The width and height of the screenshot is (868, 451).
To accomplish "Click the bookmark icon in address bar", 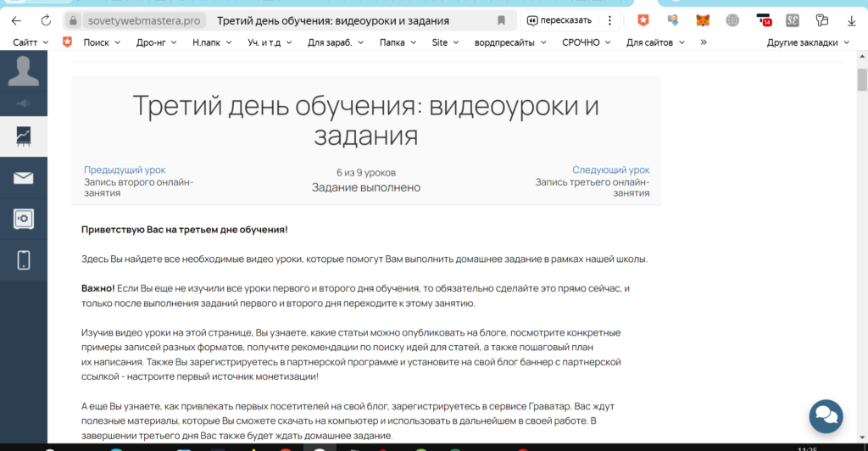I will tap(501, 20).
